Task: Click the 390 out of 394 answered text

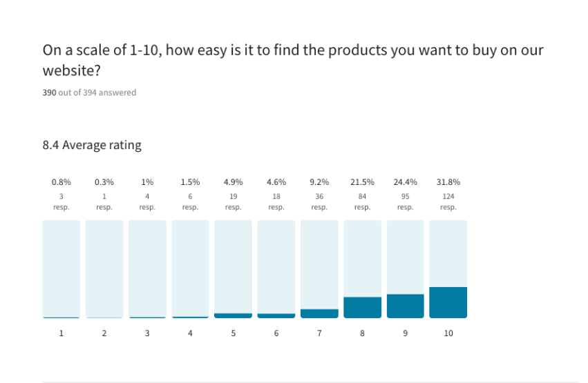Action: [x=89, y=92]
